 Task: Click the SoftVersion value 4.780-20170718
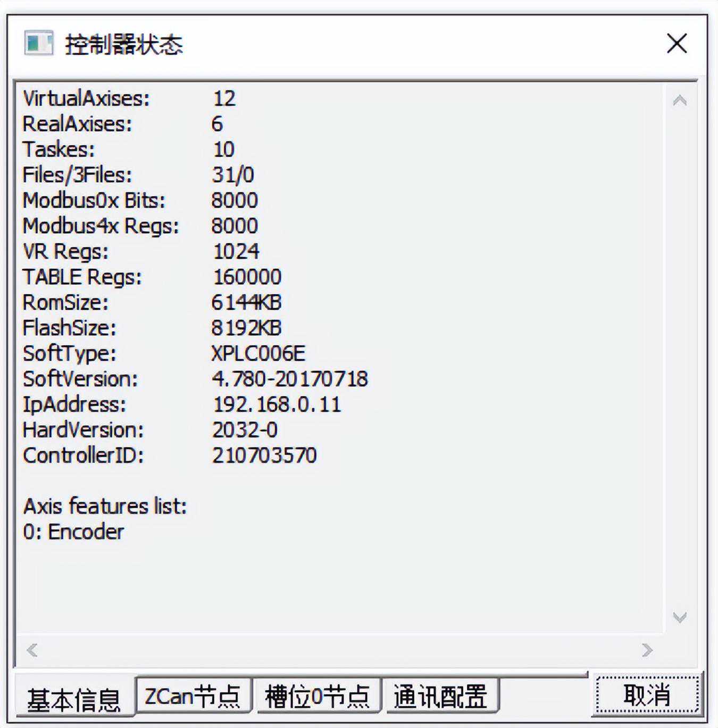click(x=290, y=379)
